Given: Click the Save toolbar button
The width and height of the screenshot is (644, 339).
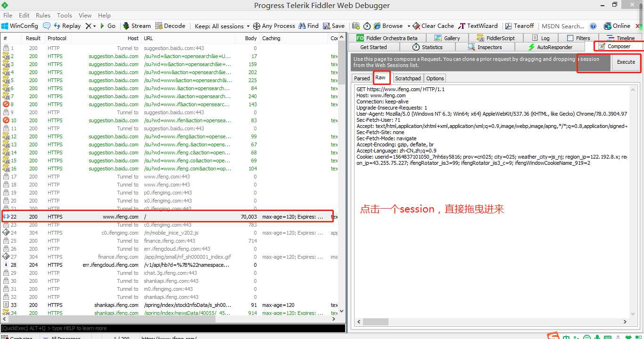Looking at the screenshot, I should coord(334,26).
